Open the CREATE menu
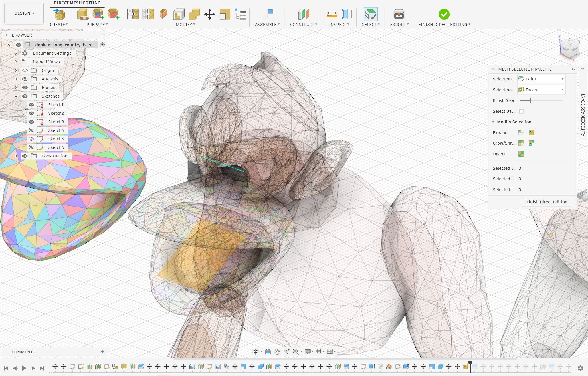The height and width of the screenshot is (376, 588). tap(59, 25)
